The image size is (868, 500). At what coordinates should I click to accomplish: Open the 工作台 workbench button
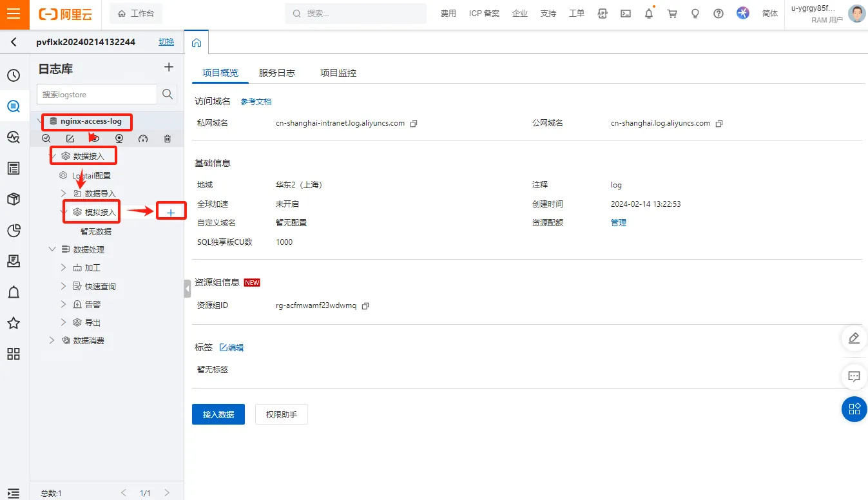(136, 14)
